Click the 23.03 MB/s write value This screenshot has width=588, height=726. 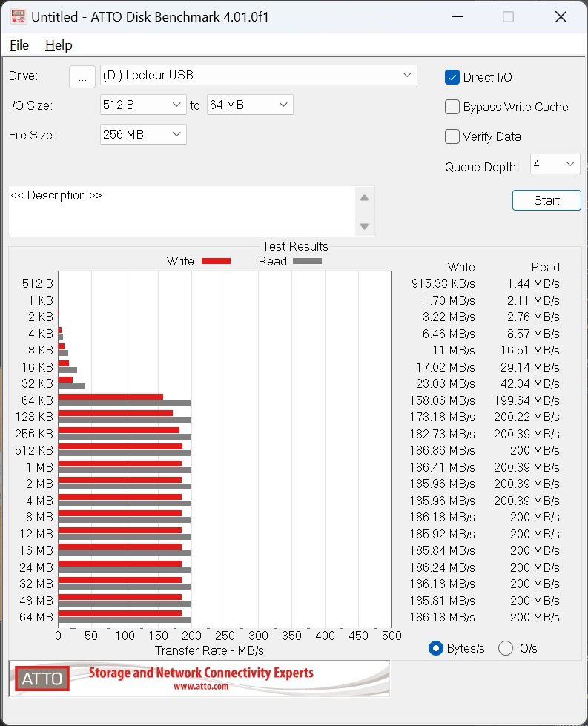point(446,384)
